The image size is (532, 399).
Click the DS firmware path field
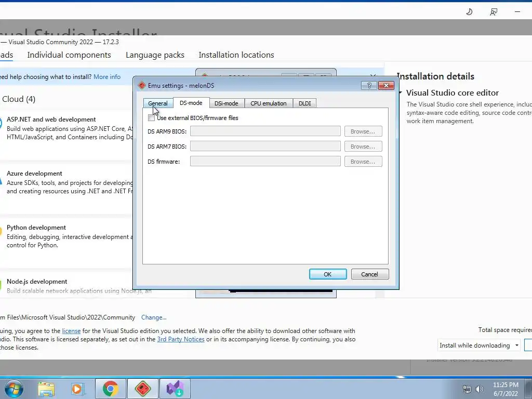(x=265, y=161)
